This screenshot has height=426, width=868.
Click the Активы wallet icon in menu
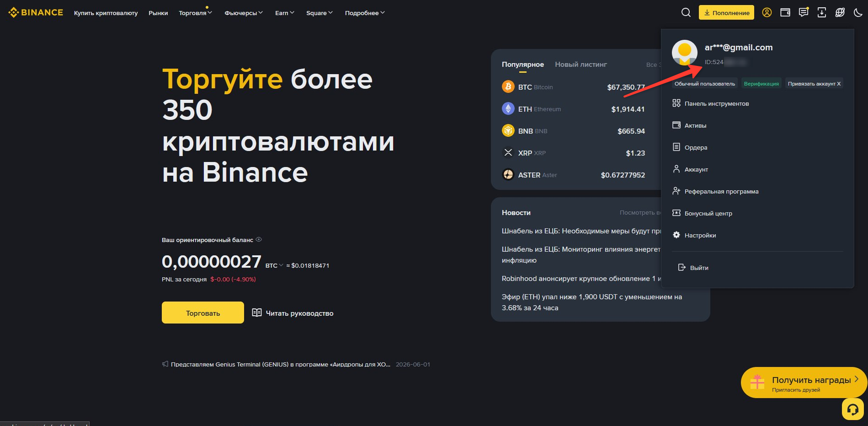pos(676,125)
